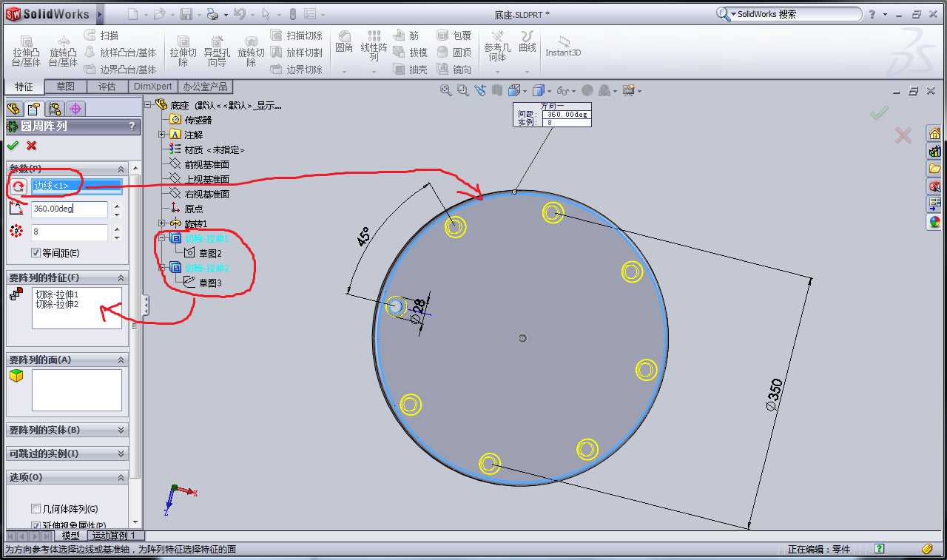
Task: Open the FeatureManager design tree panel tab
Action: 14,109
